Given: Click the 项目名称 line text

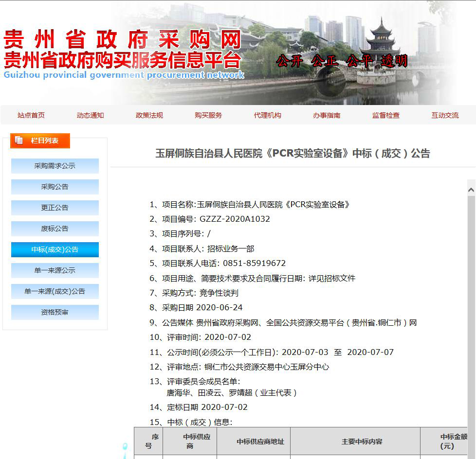Looking at the screenshot, I should pyautogui.click(x=250, y=205).
